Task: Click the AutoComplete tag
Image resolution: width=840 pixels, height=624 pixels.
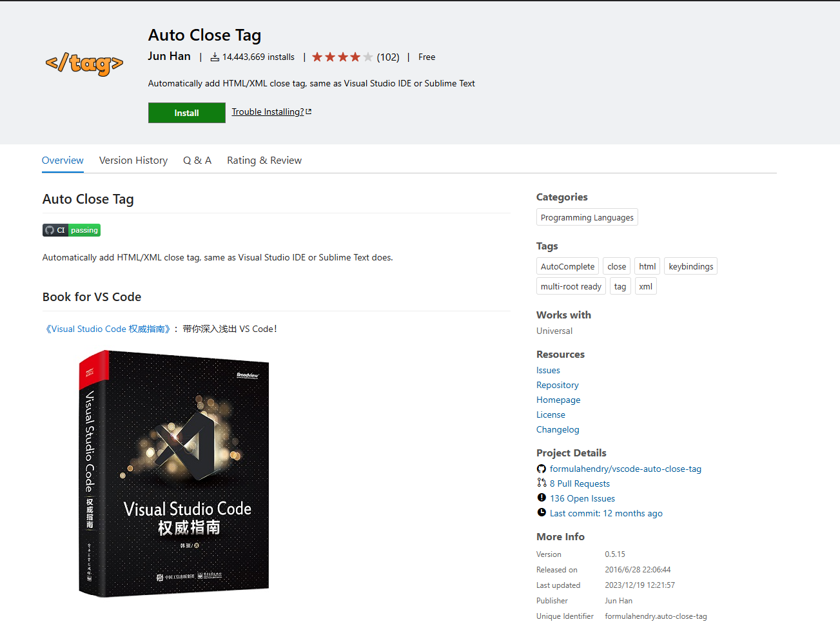Action: click(x=567, y=266)
